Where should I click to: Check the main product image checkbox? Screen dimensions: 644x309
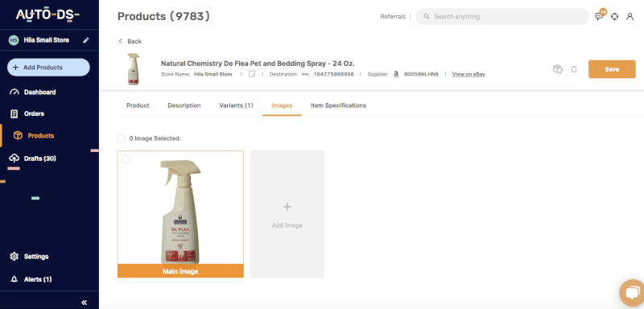126,159
